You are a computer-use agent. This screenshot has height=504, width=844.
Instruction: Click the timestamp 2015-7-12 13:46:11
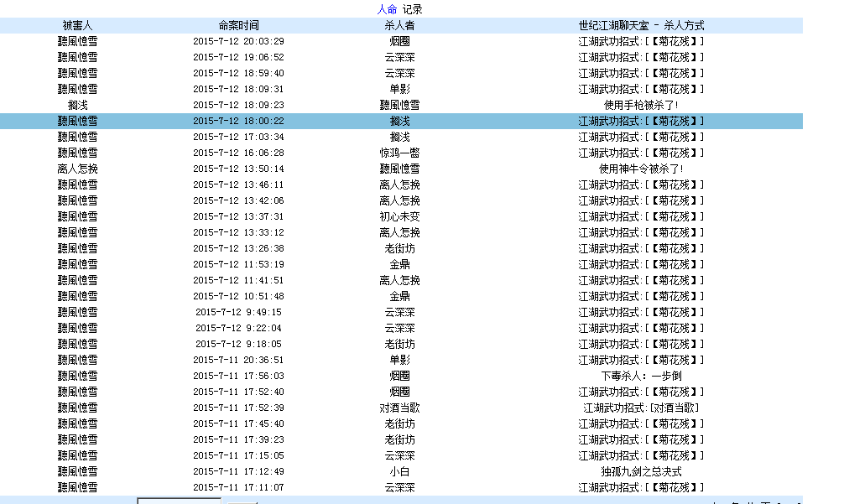pos(238,185)
